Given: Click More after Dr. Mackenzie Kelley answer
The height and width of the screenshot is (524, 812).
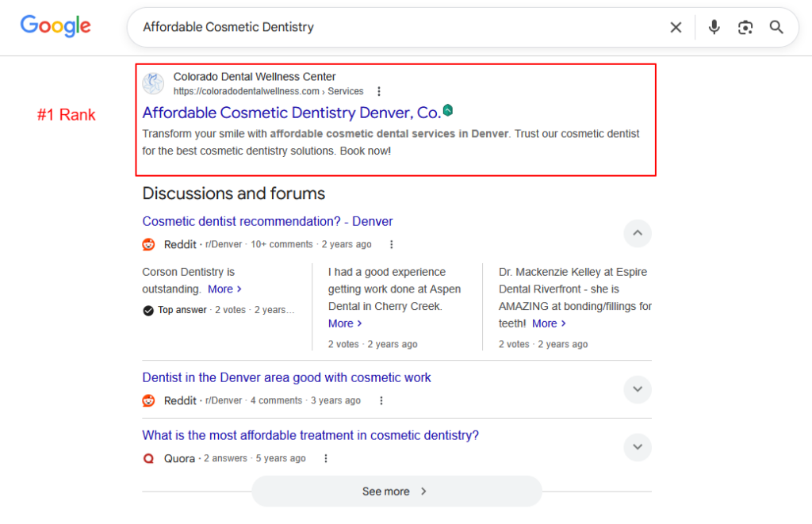Looking at the screenshot, I should pyautogui.click(x=549, y=323).
